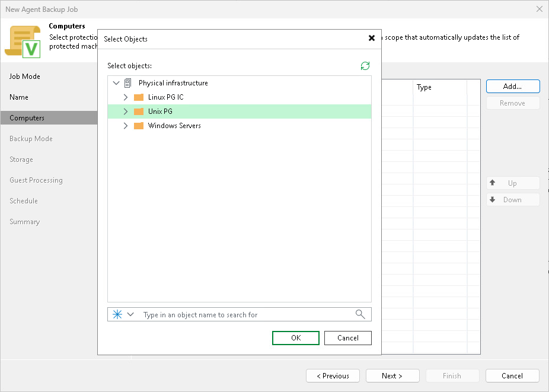This screenshot has width=549, height=392.
Task: Open the Backup Mode wizard step
Action: click(x=31, y=139)
